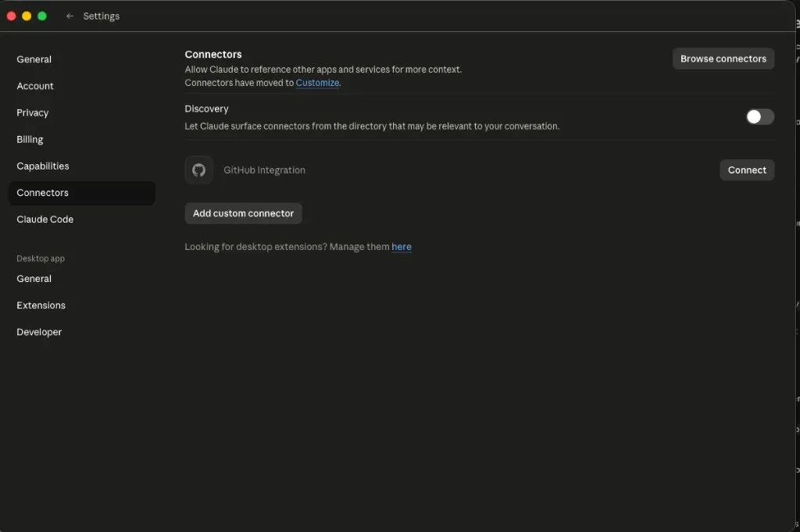Image resolution: width=800 pixels, height=532 pixels.
Task: Connect the GitHub Integration
Action: click(x=747, y=170)
